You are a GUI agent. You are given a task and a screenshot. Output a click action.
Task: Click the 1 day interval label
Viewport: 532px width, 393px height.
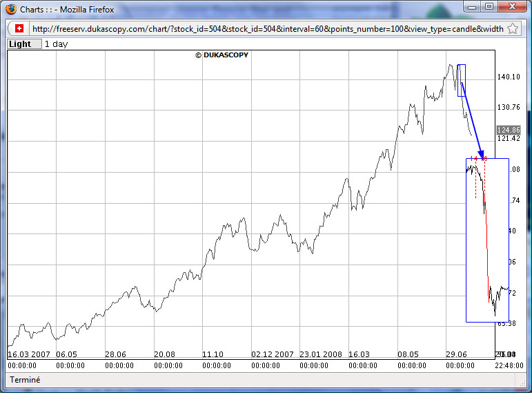tap(57, 44)
